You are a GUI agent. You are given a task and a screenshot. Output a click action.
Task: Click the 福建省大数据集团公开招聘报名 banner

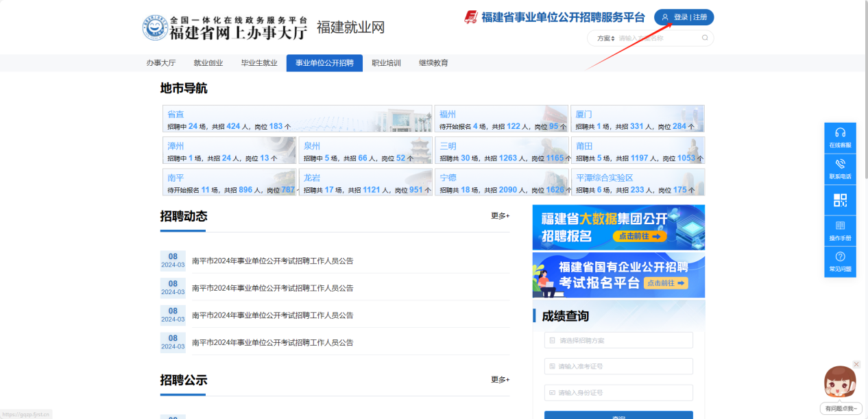pos(618,227)
